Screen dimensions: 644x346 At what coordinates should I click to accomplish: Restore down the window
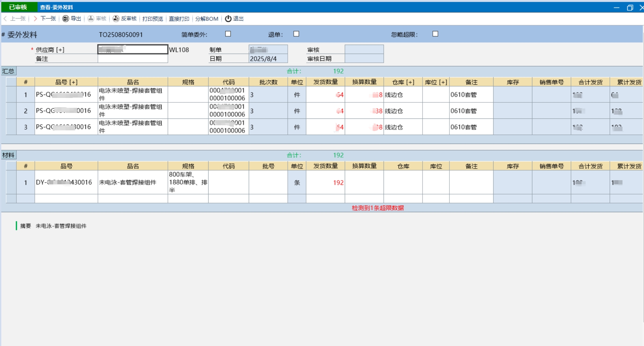coord(630,8)
